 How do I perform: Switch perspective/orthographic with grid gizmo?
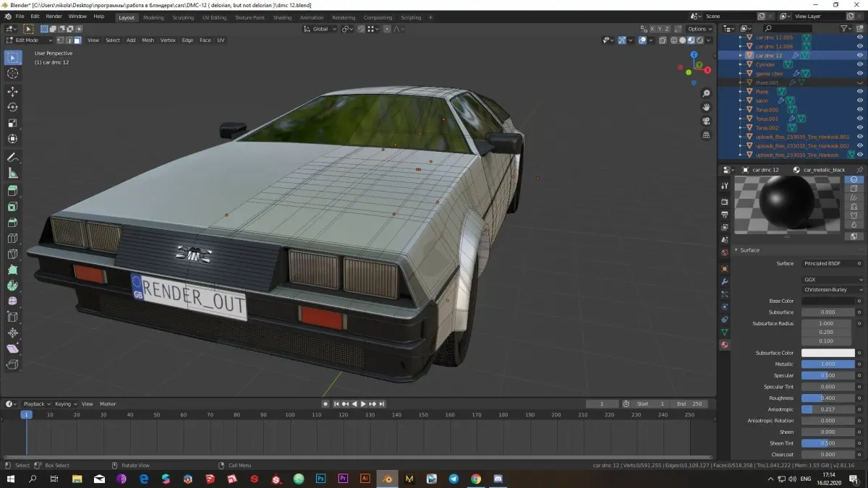click(706, 134)
